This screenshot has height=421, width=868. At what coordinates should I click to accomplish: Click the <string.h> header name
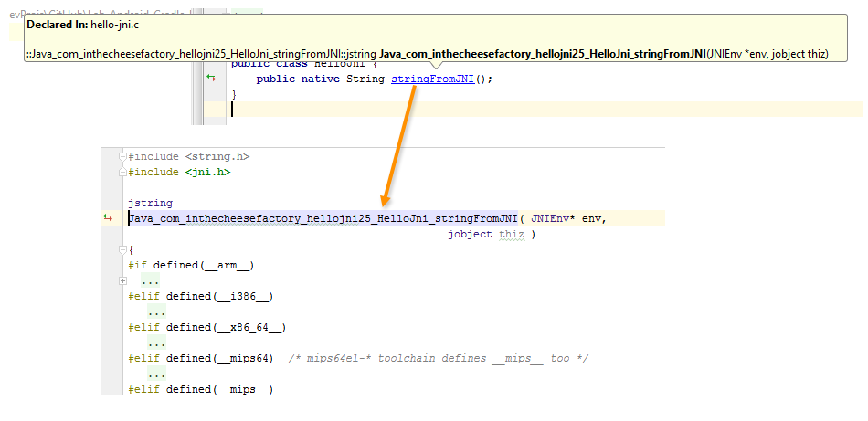point(217,156)
